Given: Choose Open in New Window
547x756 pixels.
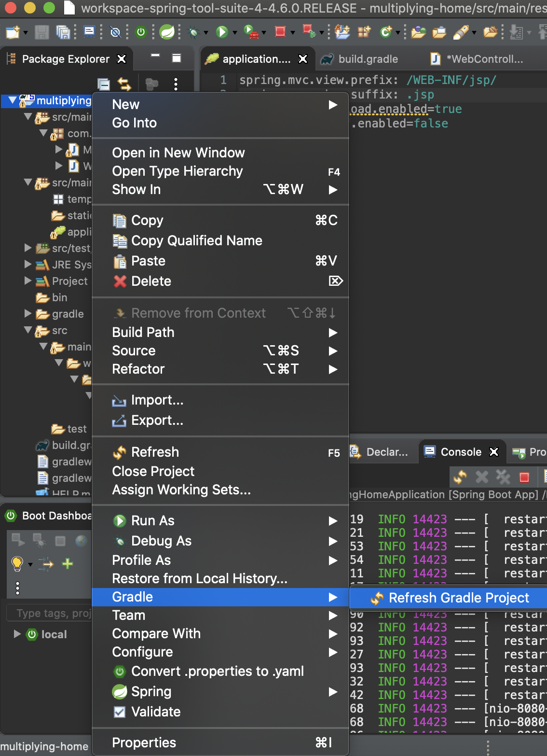Looking at the screenshot, I should pos(220,153).
